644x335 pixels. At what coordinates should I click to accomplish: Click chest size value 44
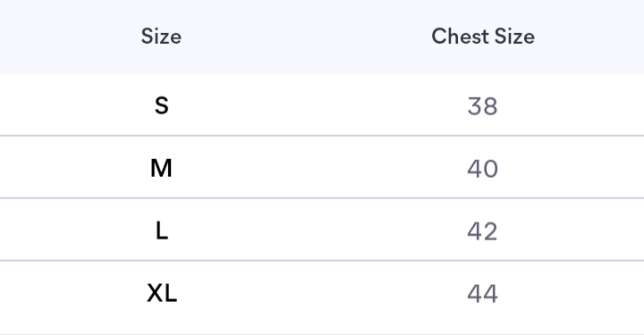pos(482,294)
